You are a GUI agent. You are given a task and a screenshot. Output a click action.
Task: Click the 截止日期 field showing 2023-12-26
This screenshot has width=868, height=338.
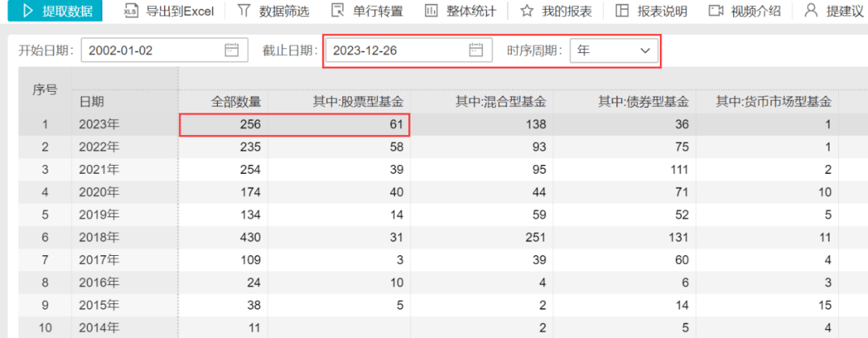pos(409,51)
